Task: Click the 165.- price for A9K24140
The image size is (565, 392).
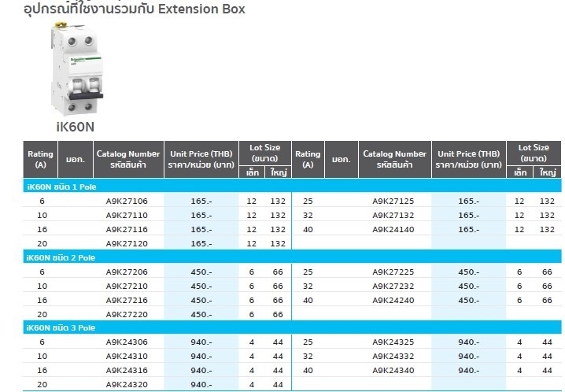Action: coord(469,229)
